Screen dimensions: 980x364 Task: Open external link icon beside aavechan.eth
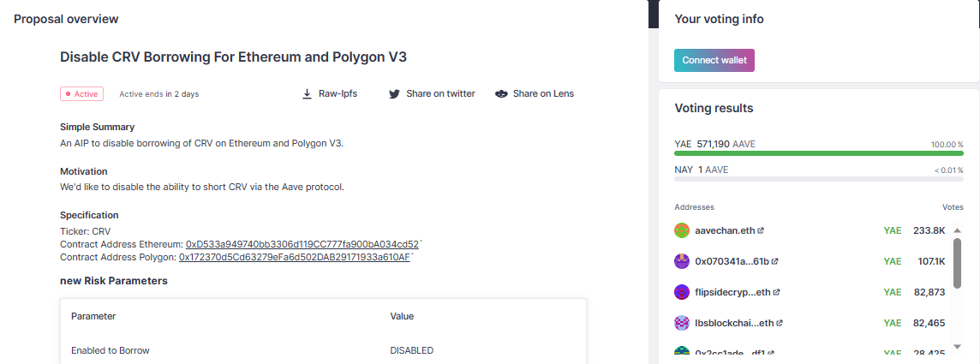pyautogui.click(x=761, y=230)
